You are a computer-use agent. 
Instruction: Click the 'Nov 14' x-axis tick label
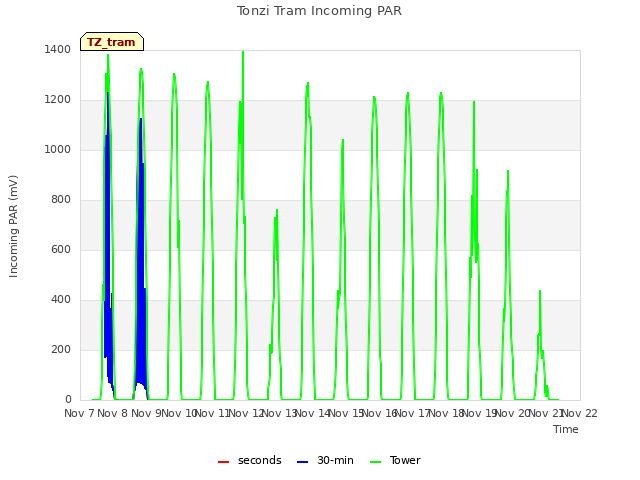[313, 413]
